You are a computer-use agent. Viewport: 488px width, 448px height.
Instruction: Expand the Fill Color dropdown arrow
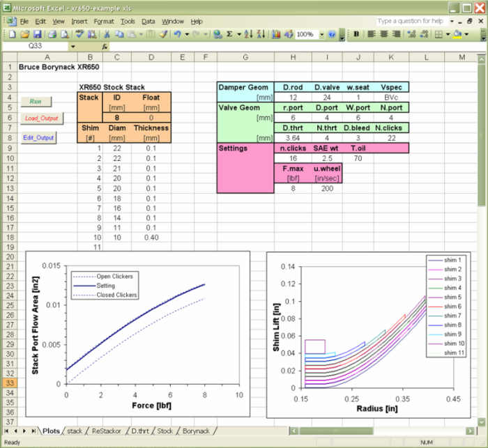(466, 34)
